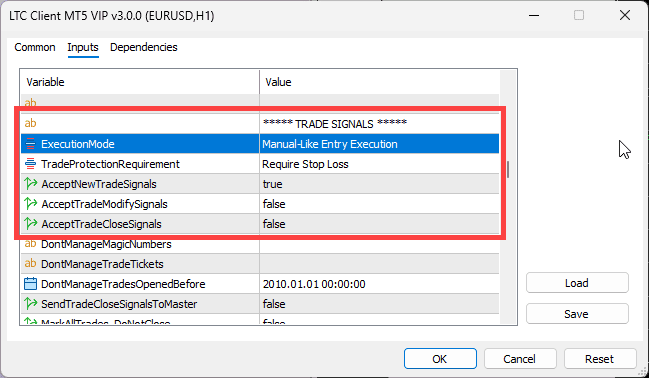The width and height of the screenshot is (649, 378).
Task: Click the DontManageTradesOpenedBefore calendar icon
Action: click(30, 284)
